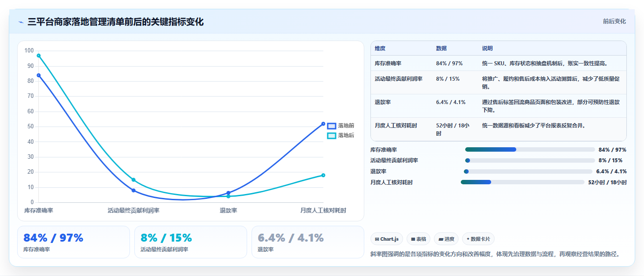Click table value 84% / 97%
This screenshot has width=644, height=276.
point(449,63)
